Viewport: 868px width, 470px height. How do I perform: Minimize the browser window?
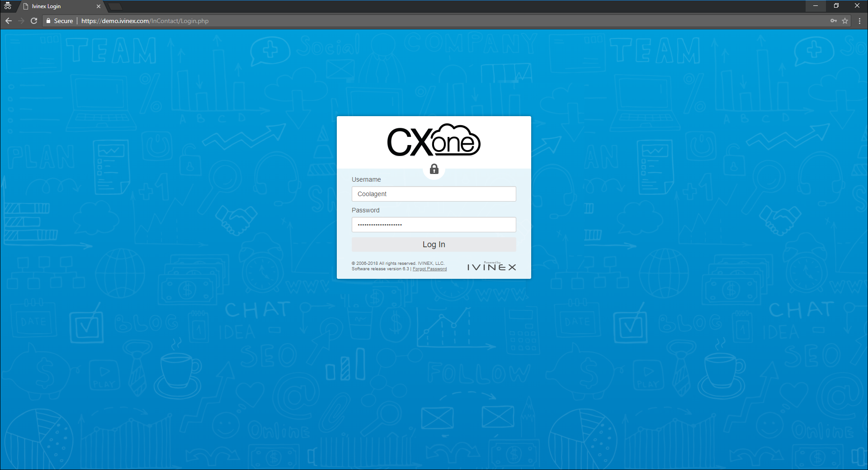point(816,6)
